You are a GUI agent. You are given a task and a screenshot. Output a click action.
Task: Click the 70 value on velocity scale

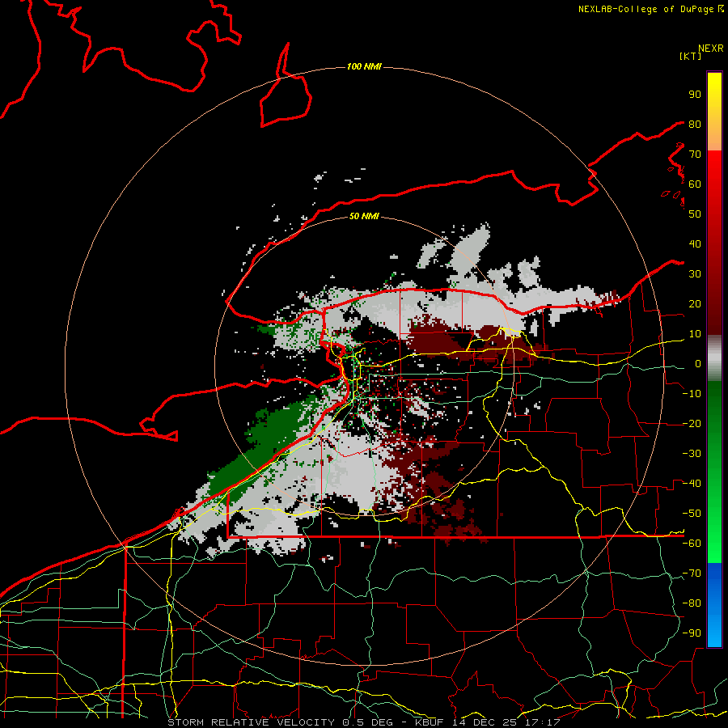click(x=695, y=154)
